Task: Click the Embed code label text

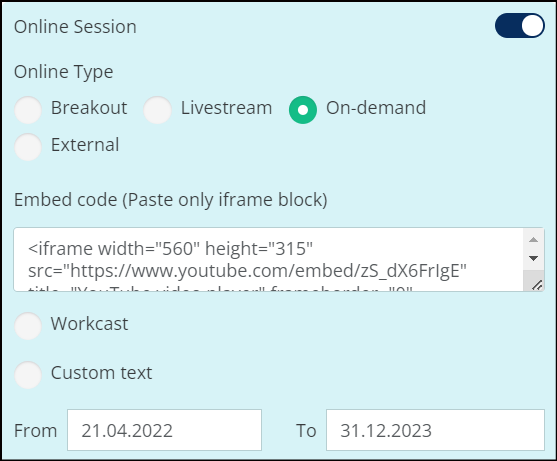Action: 171,200
